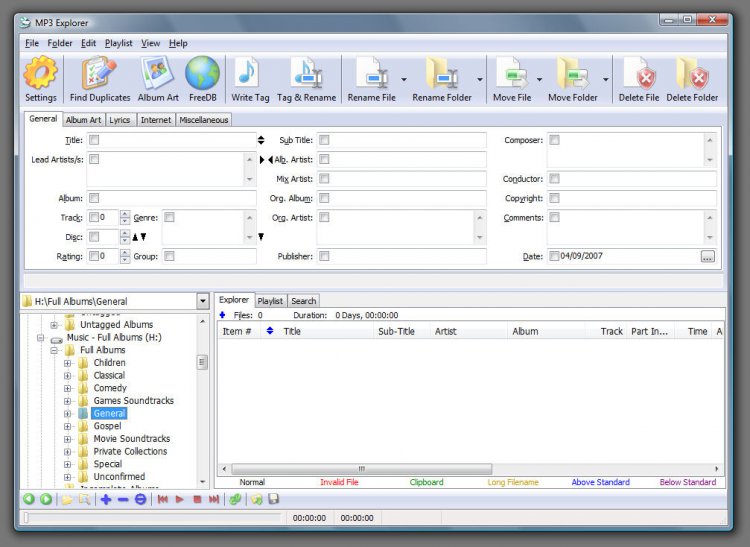Skip to next track in player

tap(214, 499)
